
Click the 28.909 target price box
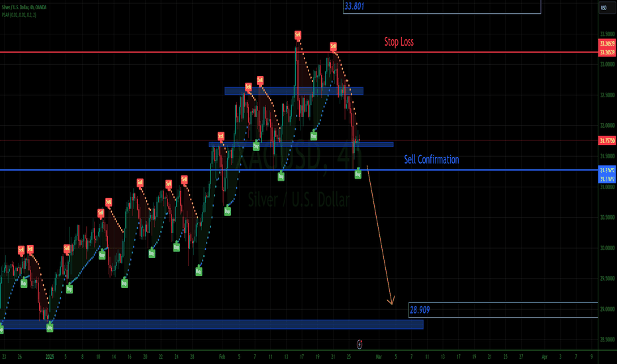(503, 310)
